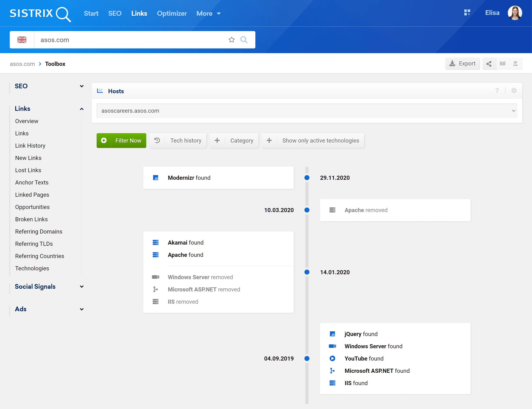Expand the Ads sidebar section

[82, 309]
